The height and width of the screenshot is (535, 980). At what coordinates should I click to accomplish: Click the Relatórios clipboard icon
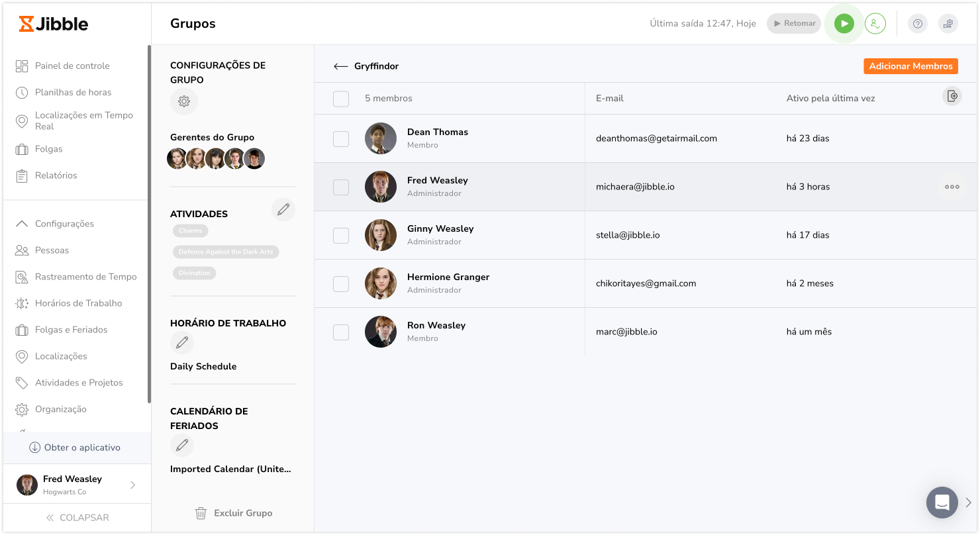[22, 175]
